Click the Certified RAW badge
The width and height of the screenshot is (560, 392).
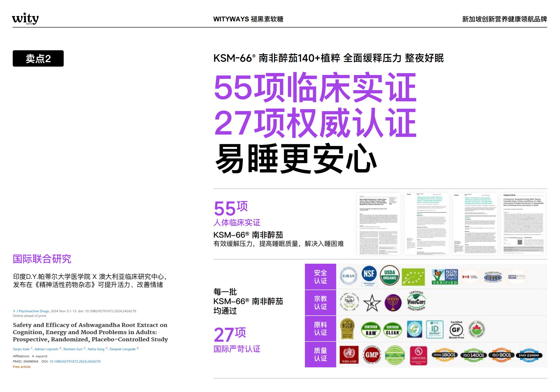coord(371,330)
